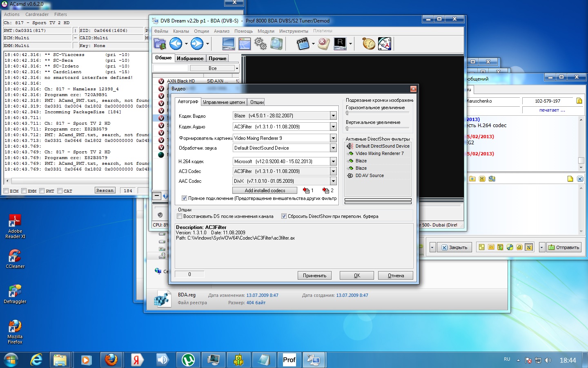Expand H.264 кодек Microsoft dropdown
588x368 pixels.
tap(333, 162)
